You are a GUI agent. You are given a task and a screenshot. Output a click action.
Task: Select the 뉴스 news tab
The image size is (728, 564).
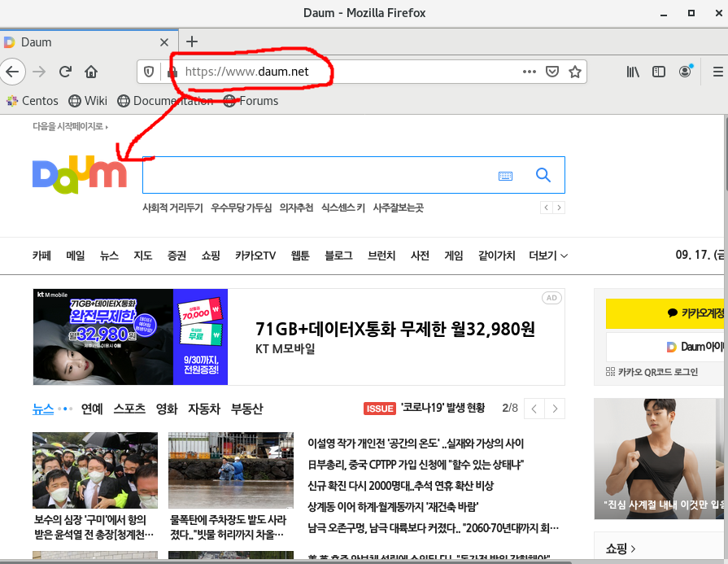43,409
